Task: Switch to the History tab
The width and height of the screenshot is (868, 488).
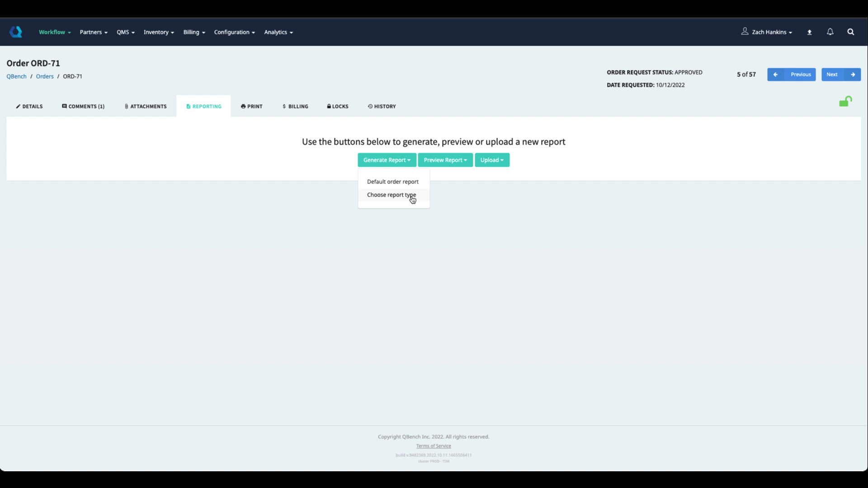Action: coord(382,107)
